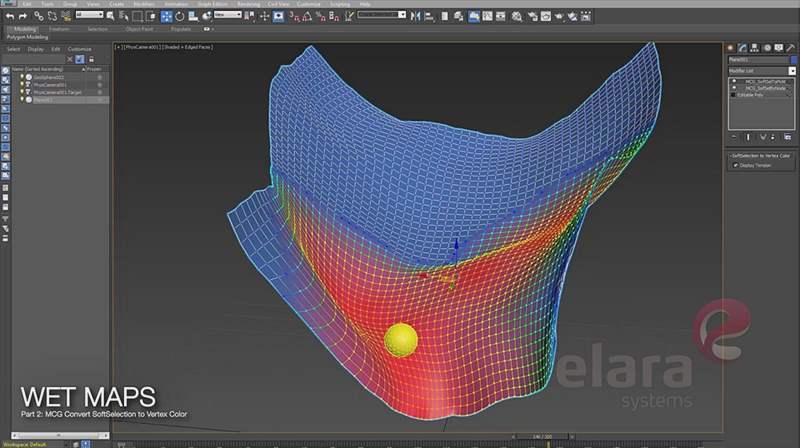Viewport: 800px width, 448px height.
Task: Toggle the Display Tension checkbox
Action: pos(735,166)
